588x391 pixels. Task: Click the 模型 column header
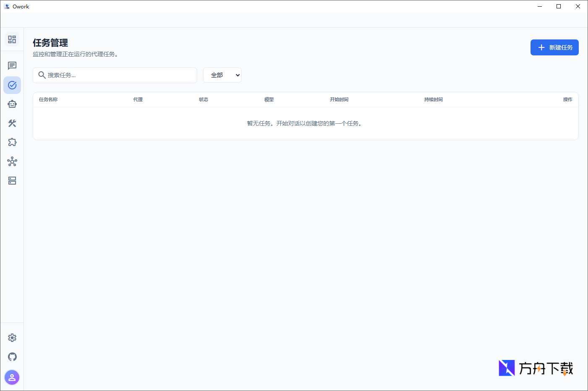(269, 100)
